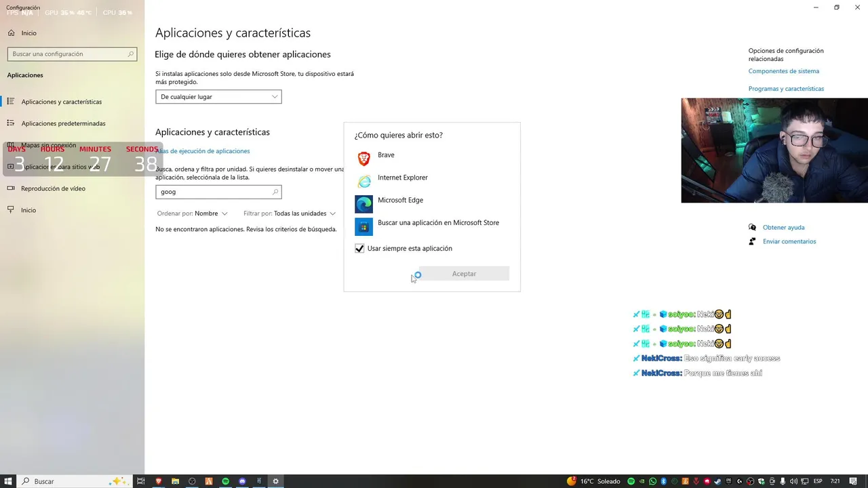The height and width of the screenshot is (488, 868).
Task: Click the WhatsApp tray icon
Action: (653, 481)
